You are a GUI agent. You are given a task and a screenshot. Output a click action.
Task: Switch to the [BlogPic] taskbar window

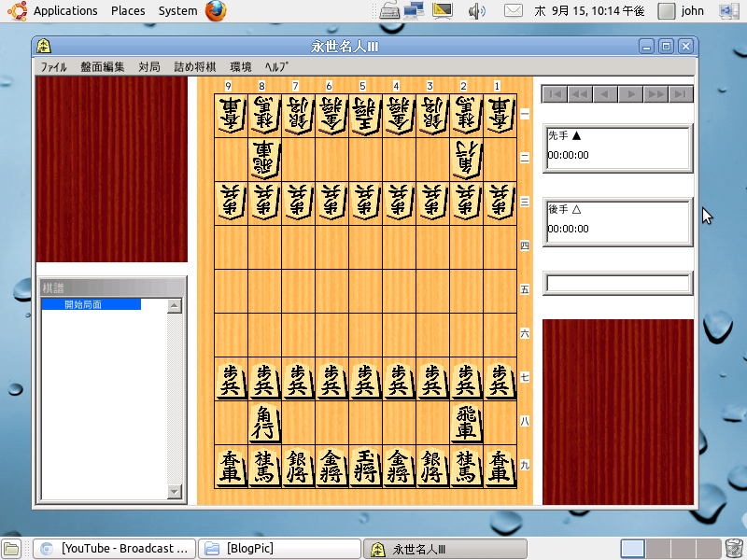[x=279, y=549]
